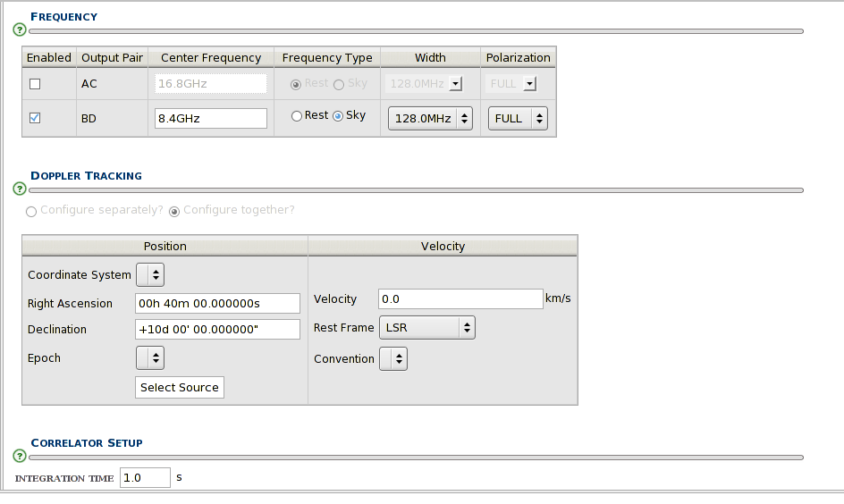This screenshot has width=844, height=504.
Task: Enable the AC output pair checkbox
Action: pos(35,84)
